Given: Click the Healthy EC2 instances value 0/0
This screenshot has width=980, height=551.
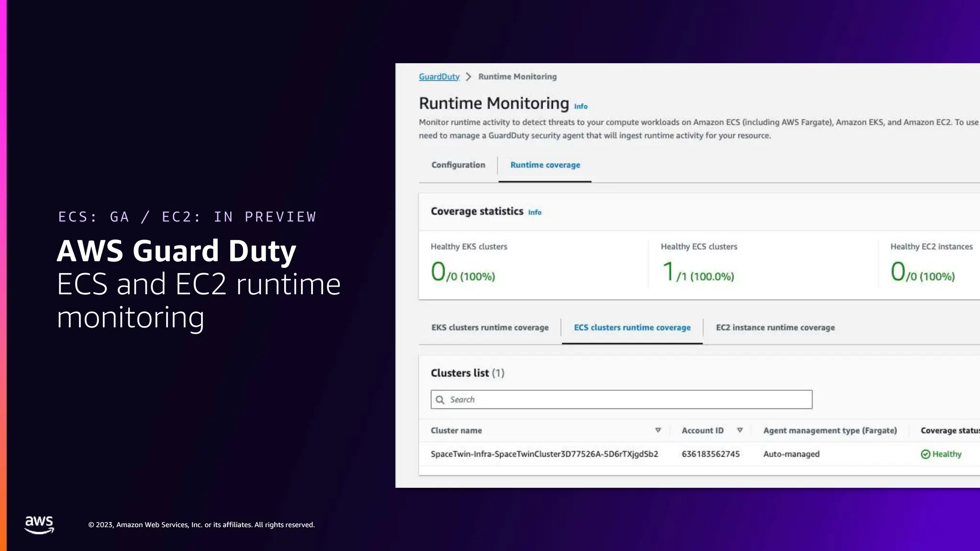Looking at the screenshot, I should [x=923, y=272].
